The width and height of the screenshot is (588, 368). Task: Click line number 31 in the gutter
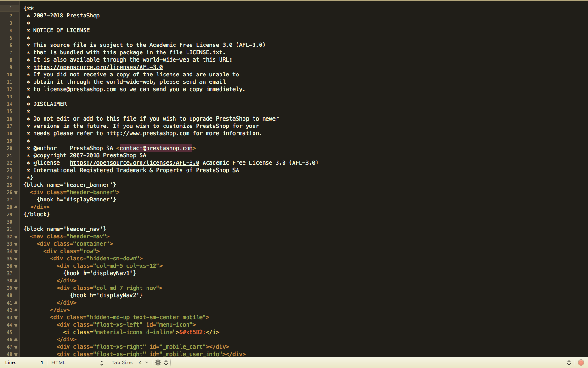tap(9, 229)
